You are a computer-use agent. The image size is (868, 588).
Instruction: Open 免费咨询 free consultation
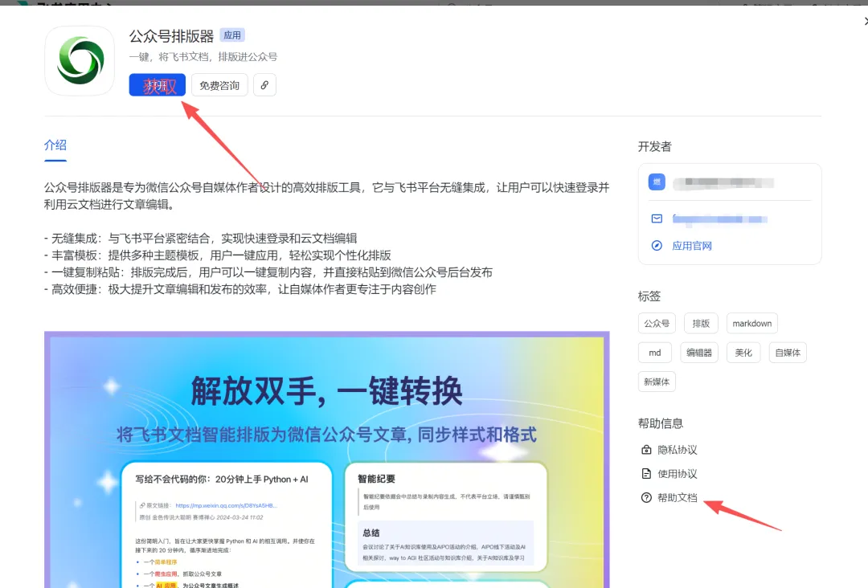219,85
